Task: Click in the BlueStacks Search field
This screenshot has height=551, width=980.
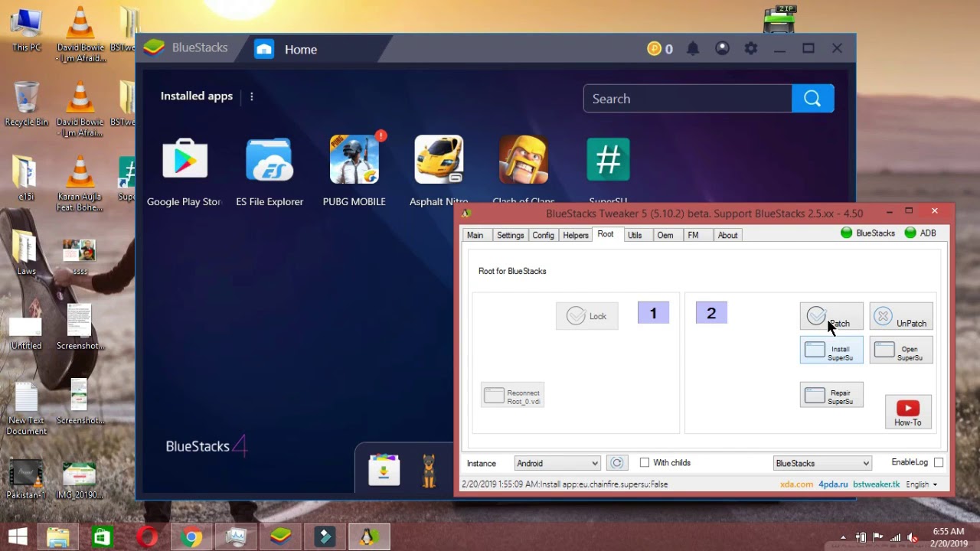Action: pyautogui.click(x=688, y=99)
